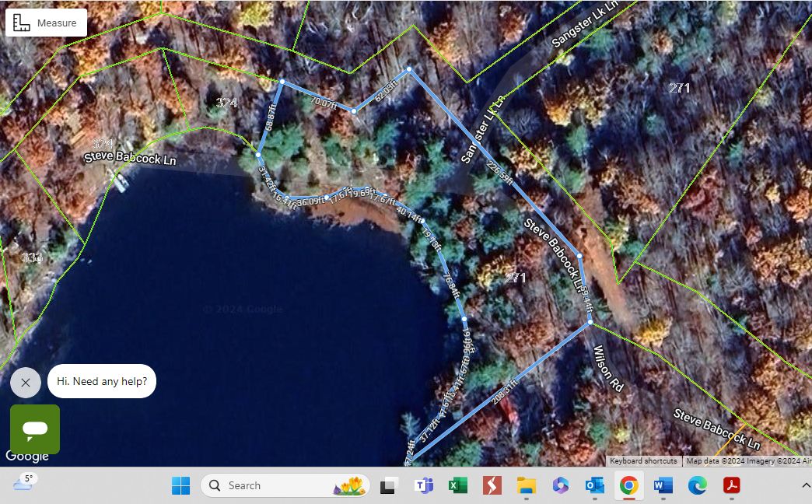This screenshot has height=504, width=812.
Task: Click the 'Hi. Need any help?' bubble
Action: point(102,381)
